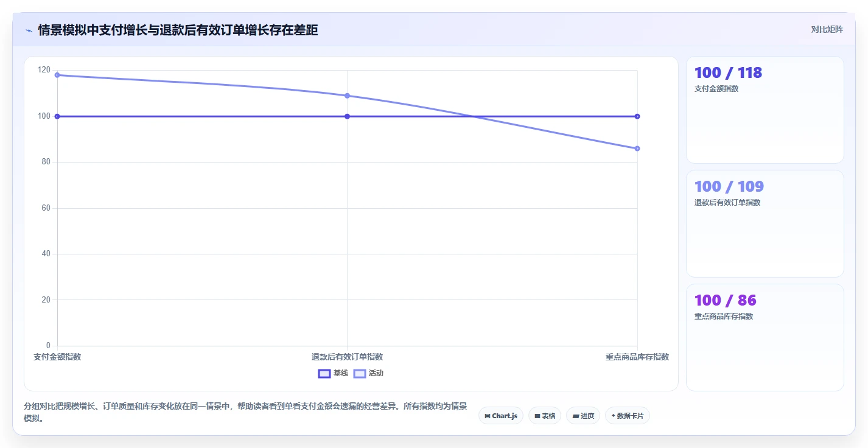Click the description text starting 分组对比把规模增长
This screenshot has width=868, height=448.
[x=245, y=412]
